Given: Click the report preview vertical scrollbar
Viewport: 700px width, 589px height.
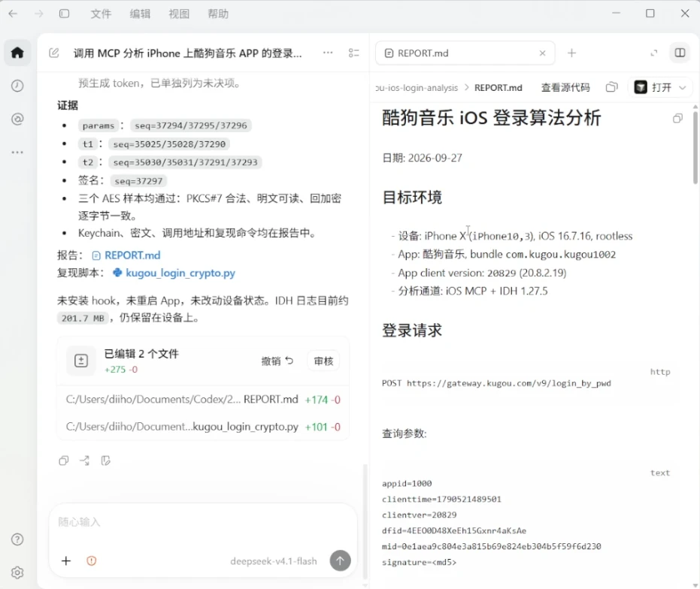Looking at the screenshot, I should [695, 147].
